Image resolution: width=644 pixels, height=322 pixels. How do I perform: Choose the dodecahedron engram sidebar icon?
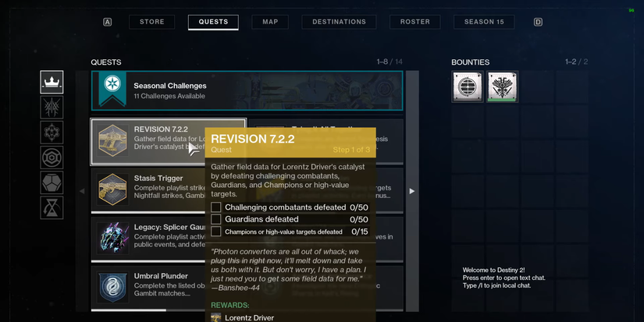click(52, 182)
